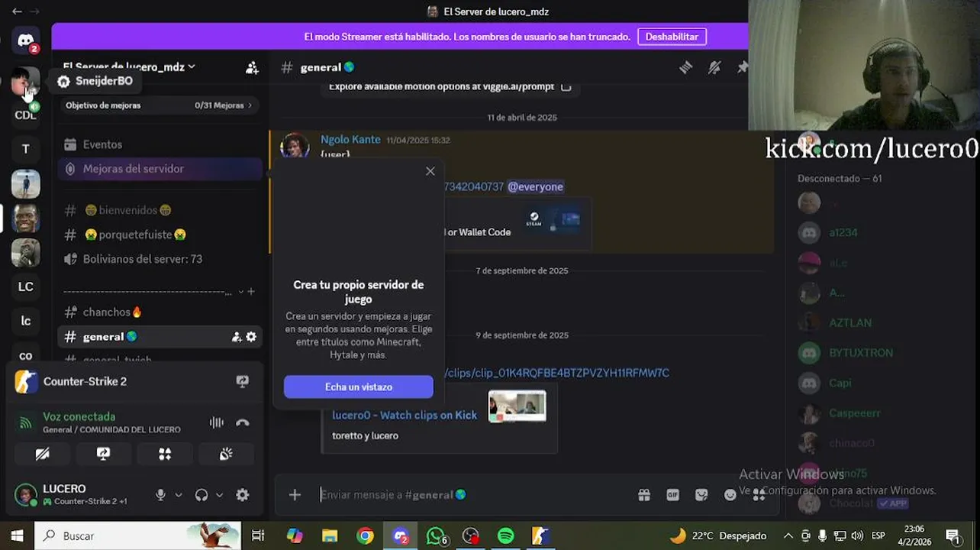Image resolution: width=980 pixels, height=550 pixels.
Task: Select the chanchos channel
Action: 160,312
